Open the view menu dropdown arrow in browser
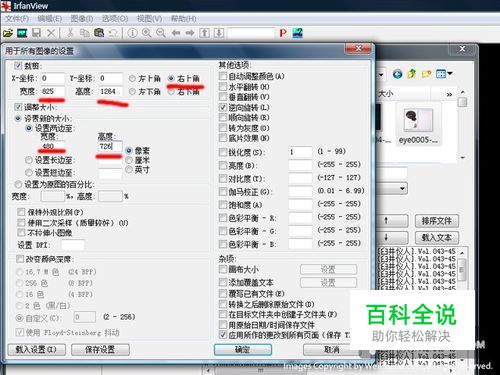 [x=450, y=74]
